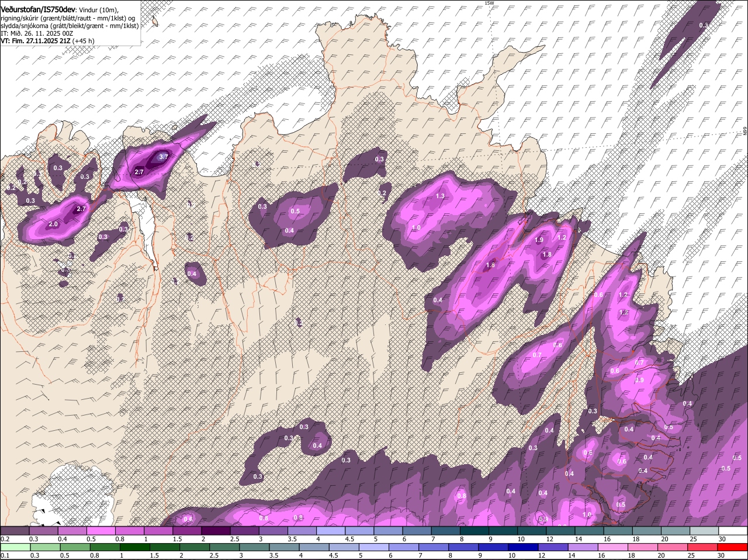The height and width of the screenshot is (560, 748).
Task: Choose the light blue snow swatch between 4 and 4.5
Action: pyautogui.click(x=331, y=530)
